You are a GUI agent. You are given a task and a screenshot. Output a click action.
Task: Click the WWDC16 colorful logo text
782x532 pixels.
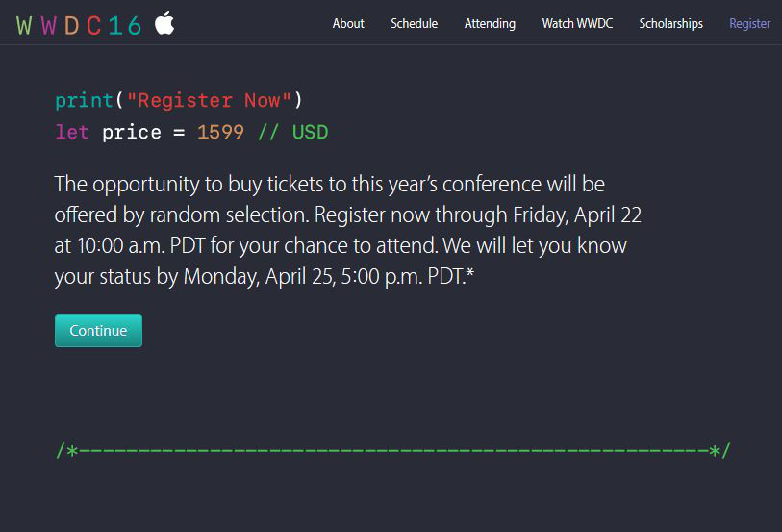[79, 25]
